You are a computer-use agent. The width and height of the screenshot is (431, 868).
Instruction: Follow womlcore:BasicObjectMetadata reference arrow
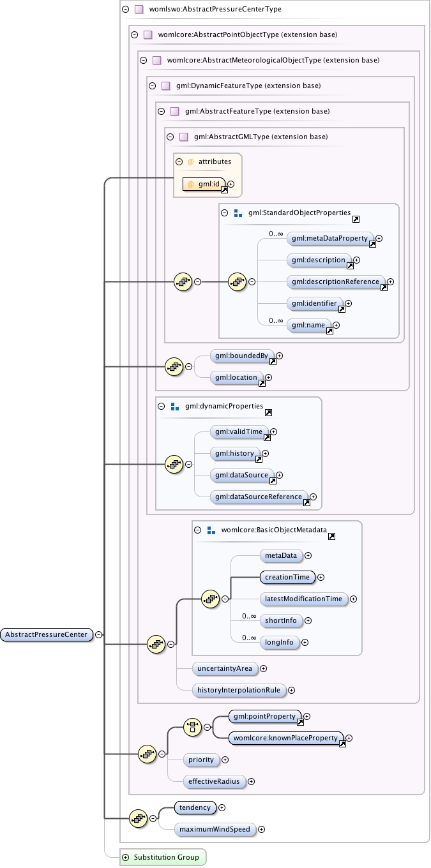pyautogui.click(x=331, y=537)
